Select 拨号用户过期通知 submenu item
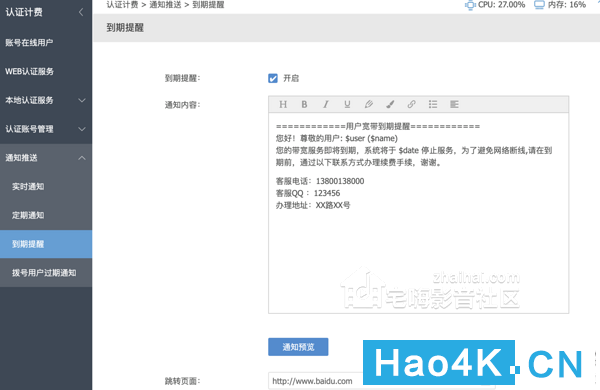 (46, 273)
